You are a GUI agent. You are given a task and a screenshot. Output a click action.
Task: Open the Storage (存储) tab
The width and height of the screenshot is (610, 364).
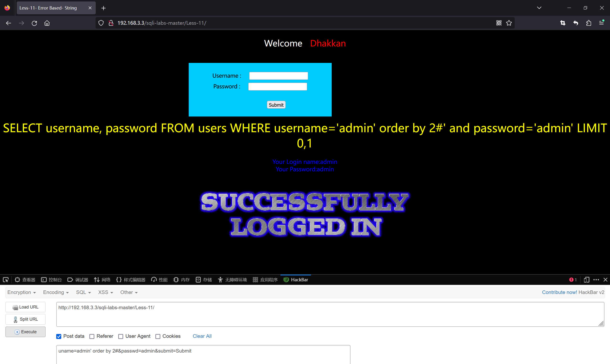[203, 280]
